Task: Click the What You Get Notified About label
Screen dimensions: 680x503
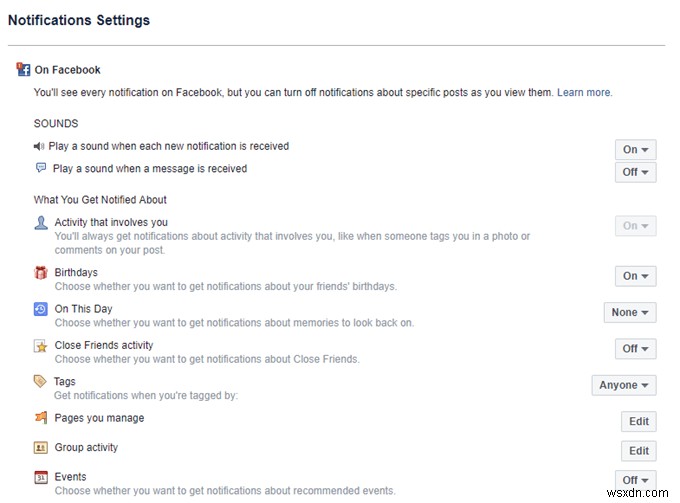Action: coord(100,200)
